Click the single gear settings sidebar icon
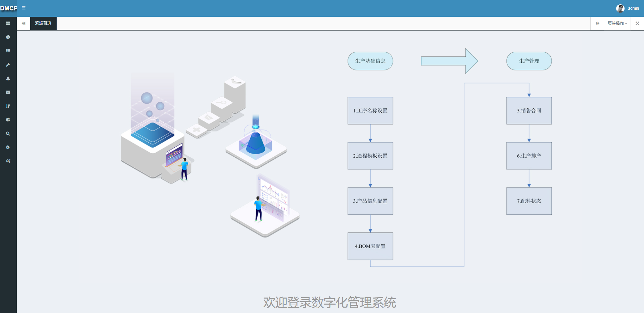This screenshot has height=315, width=644. 8,147
